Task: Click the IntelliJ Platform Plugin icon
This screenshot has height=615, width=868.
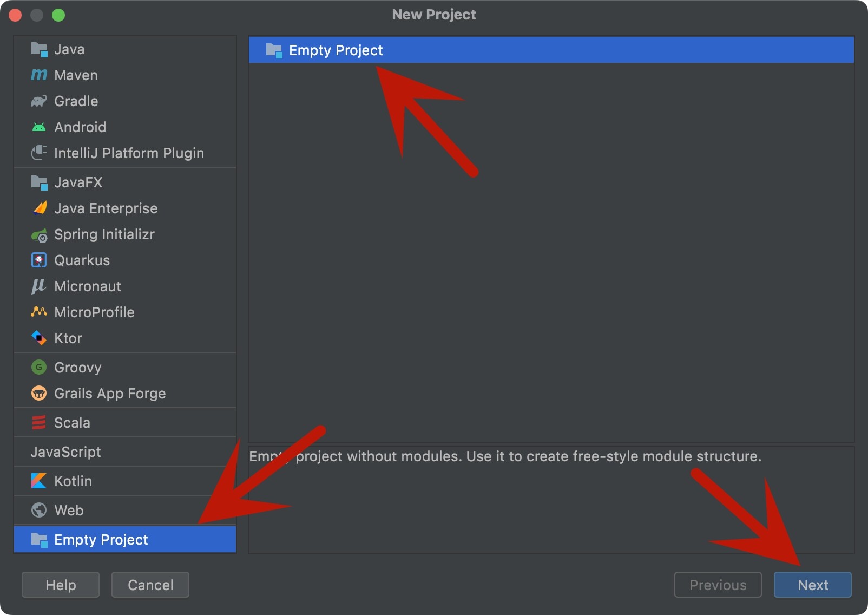Action: click(x=39, y=153)
